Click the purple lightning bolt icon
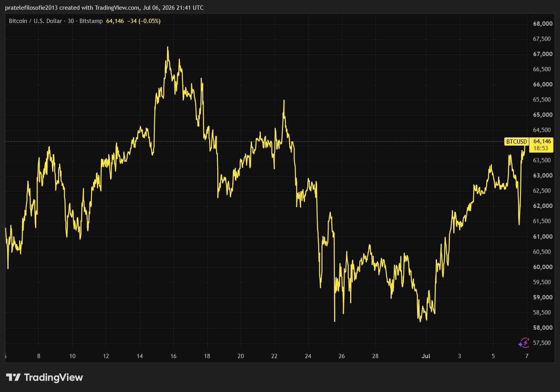This screenshot has width=560, height=392. [524, 343]
